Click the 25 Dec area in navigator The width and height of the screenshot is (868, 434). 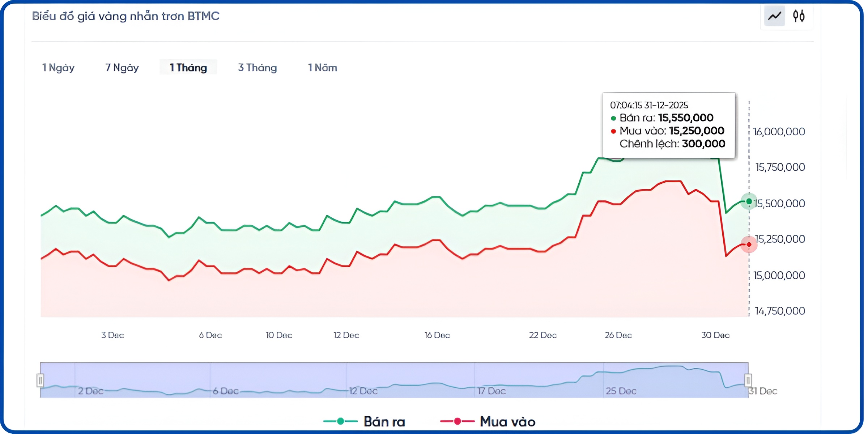621,391
